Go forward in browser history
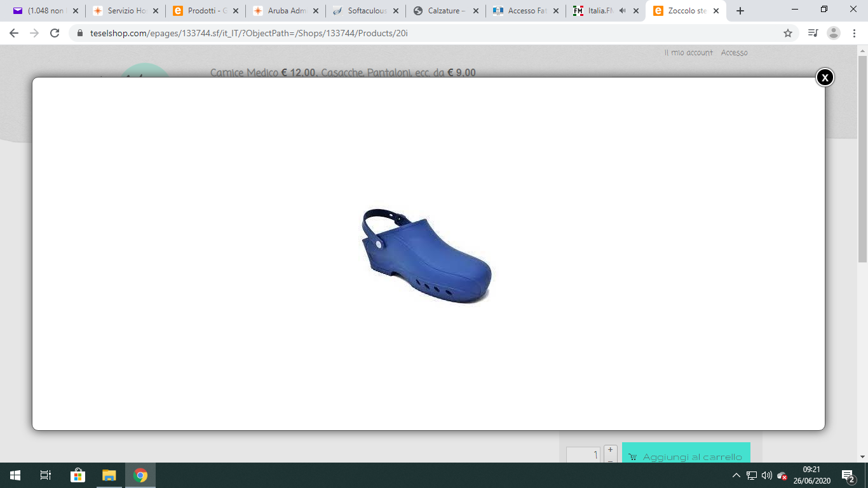 click(x=34, y=33)
